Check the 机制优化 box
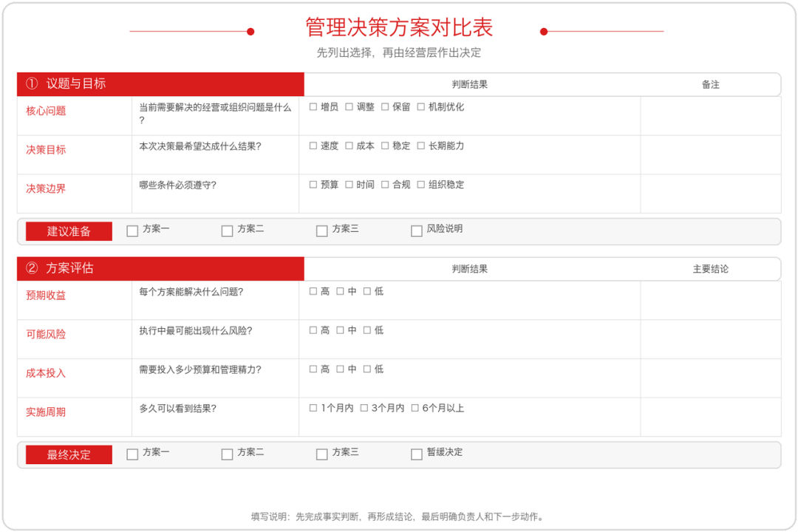Viewport: 798px width, 532px height. pyautogui.click(x=421, y=107)
